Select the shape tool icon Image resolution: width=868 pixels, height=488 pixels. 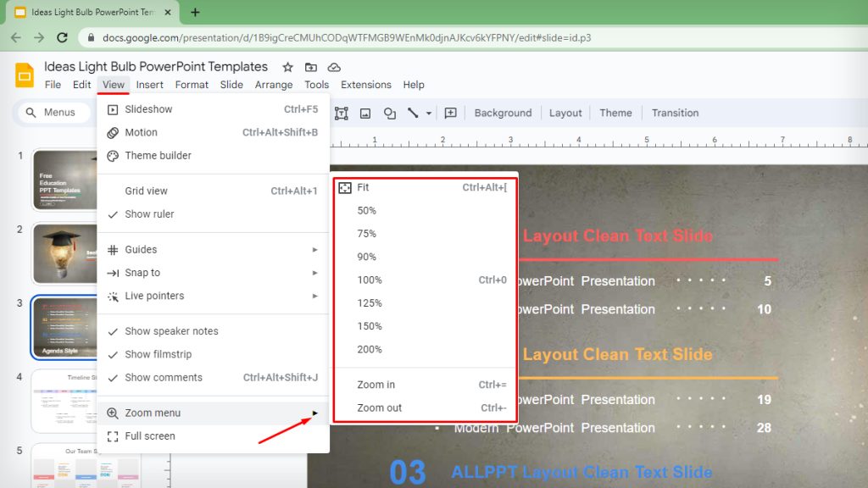389,113
